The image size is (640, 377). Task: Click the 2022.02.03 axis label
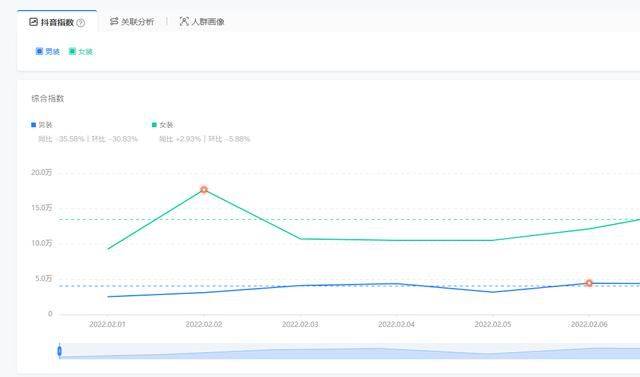300,324
